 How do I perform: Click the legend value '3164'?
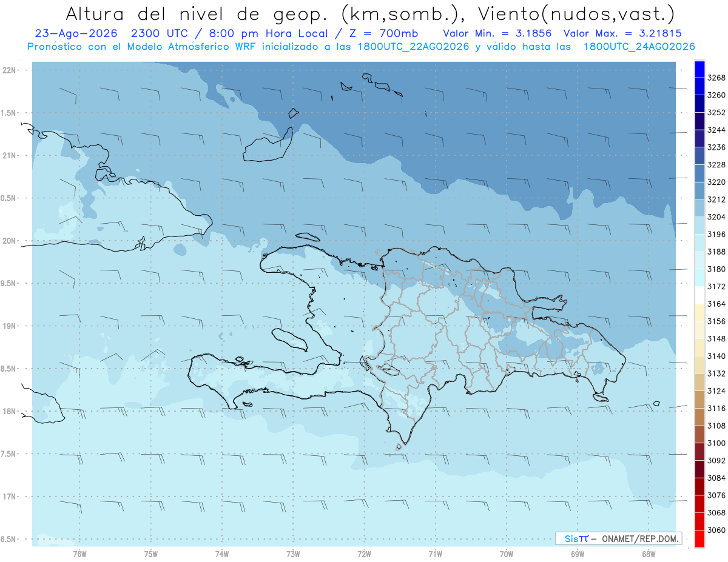(x=716, y=304)
